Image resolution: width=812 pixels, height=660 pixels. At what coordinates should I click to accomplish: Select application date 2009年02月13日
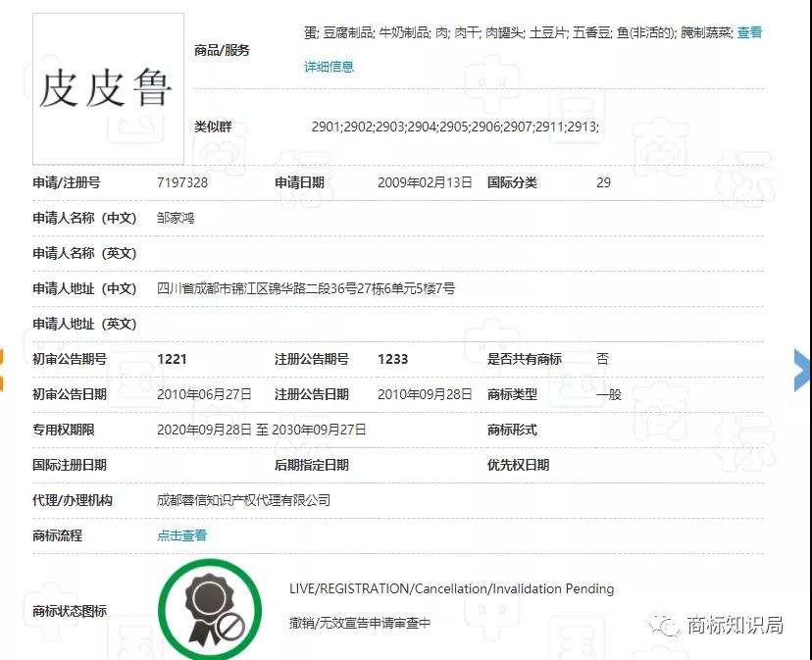[x=425, y=182]
